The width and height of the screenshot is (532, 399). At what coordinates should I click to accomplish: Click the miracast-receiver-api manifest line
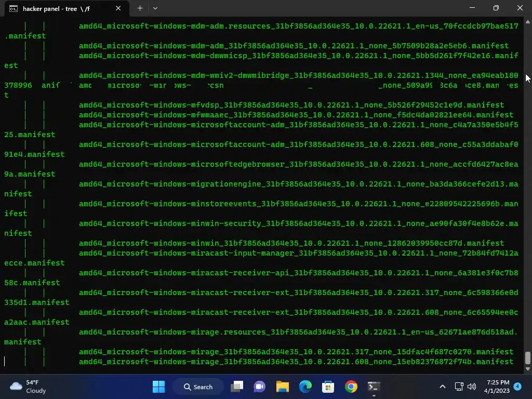(299, 273)
